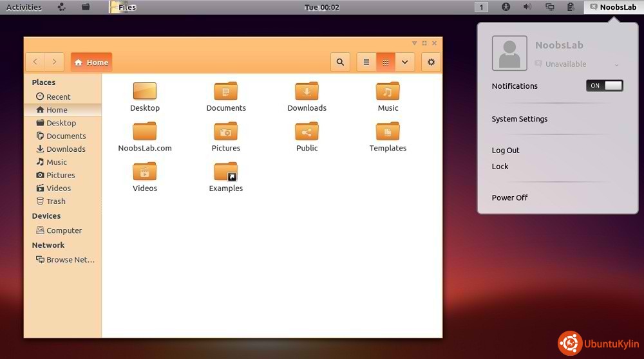Viewport: 644px width, 359px height.
Task: Open Browse Network in sidebar
Action: [x=66, y=260]
